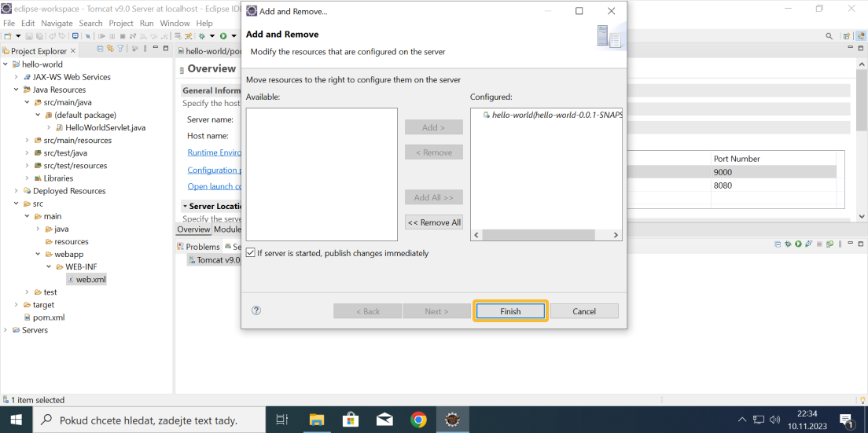Select pom.xml in Project Explorer
The image size is (868, 433).
point(44,317)
